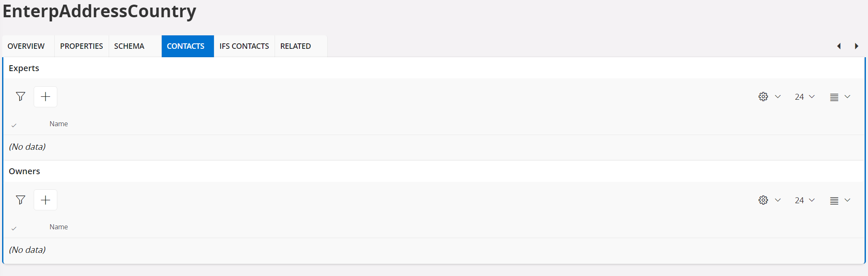Open the PROPERTIES tab

point(82,46)
